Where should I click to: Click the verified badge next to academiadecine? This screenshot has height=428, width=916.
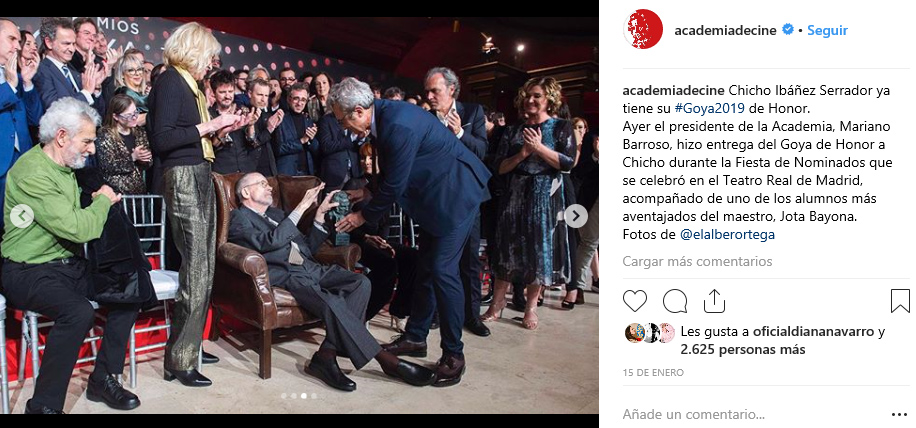pos(787,29)
